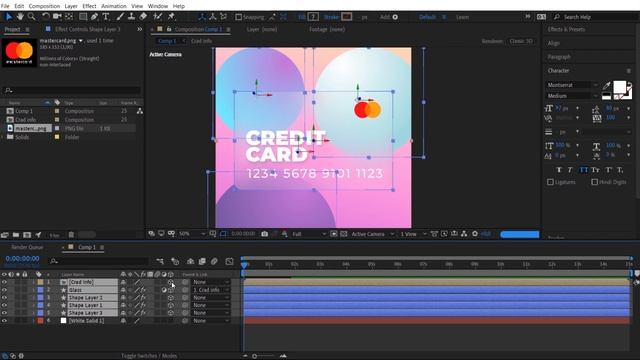The width and height of the screenshot is (640, 360).
Task: Click the eyedropper in Character panel
Action: (607, 85)
